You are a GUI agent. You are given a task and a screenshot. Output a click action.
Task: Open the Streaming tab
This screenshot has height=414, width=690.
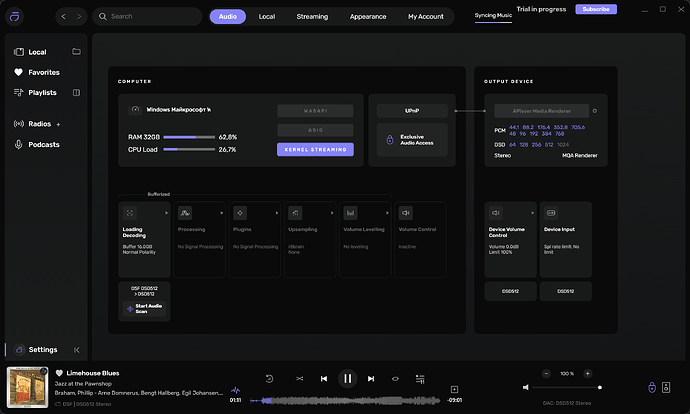pyautogui.click(x=312, y=17)
